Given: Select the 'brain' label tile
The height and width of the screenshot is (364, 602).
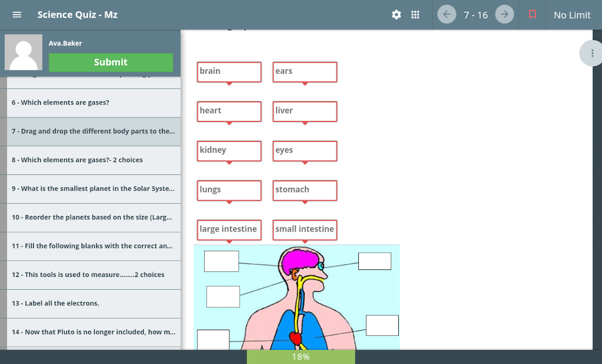Looking at the screenshot, I should coord(229,72).
